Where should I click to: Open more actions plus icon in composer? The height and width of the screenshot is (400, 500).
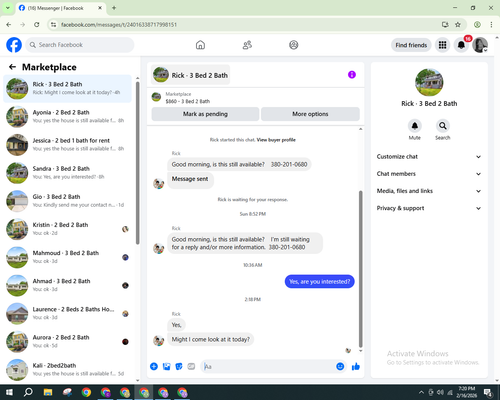154,367
